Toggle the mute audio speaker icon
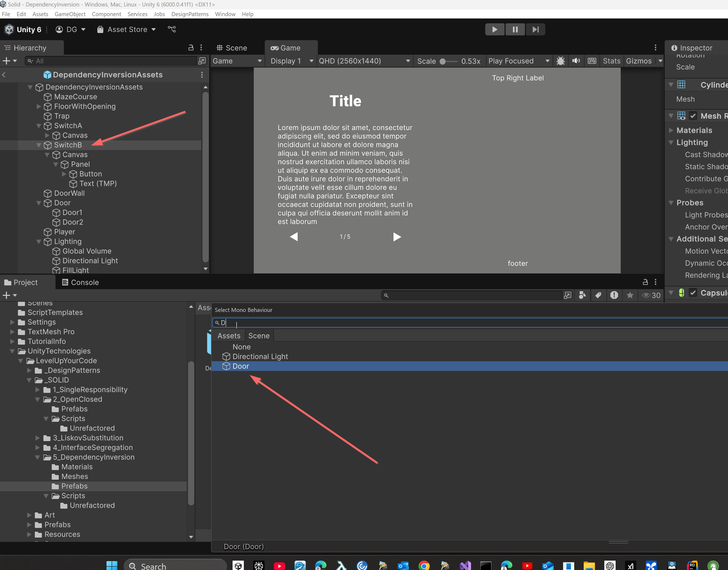Image resolution: width=728 pixels, height=570 pixels. tap(576, 61)
